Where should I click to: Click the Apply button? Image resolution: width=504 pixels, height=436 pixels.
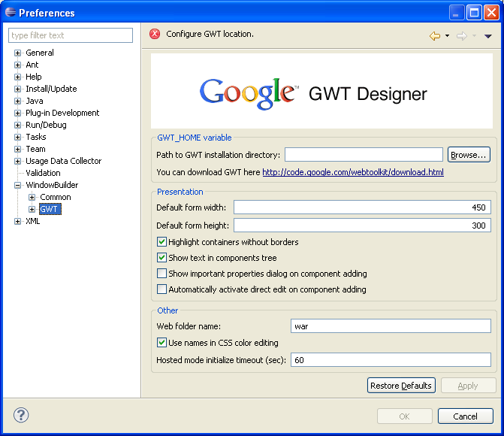tap(468, 386)
